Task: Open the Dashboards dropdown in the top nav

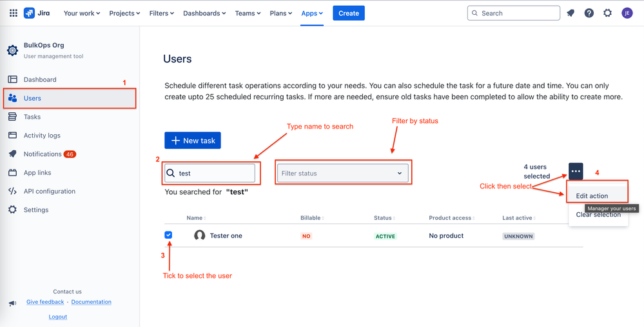Action: tap(204, 13)
